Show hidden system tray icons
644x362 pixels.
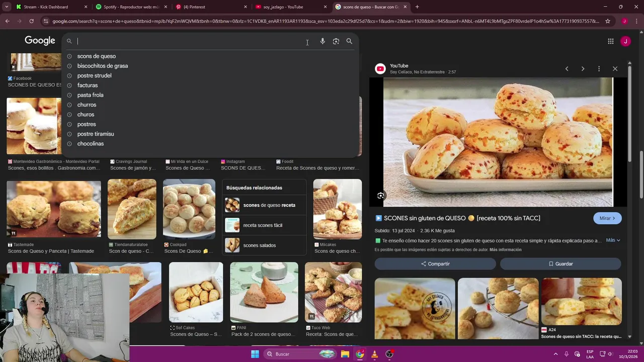555,354
